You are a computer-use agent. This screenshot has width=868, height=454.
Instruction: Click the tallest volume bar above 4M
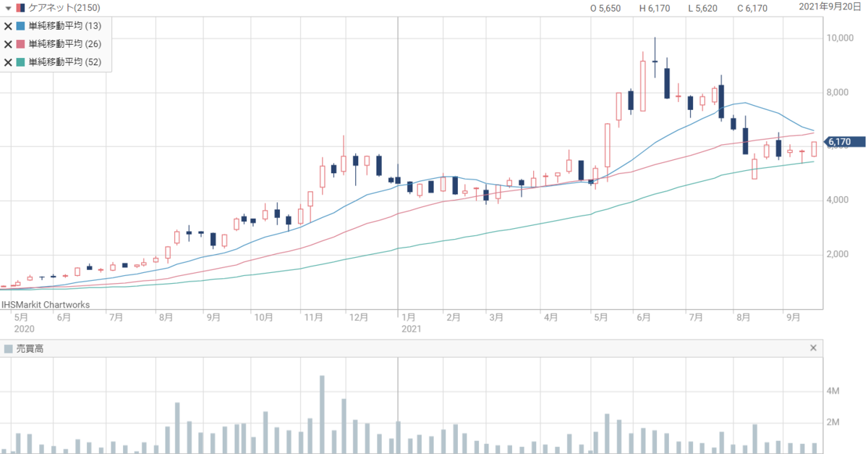coord(322,414)
